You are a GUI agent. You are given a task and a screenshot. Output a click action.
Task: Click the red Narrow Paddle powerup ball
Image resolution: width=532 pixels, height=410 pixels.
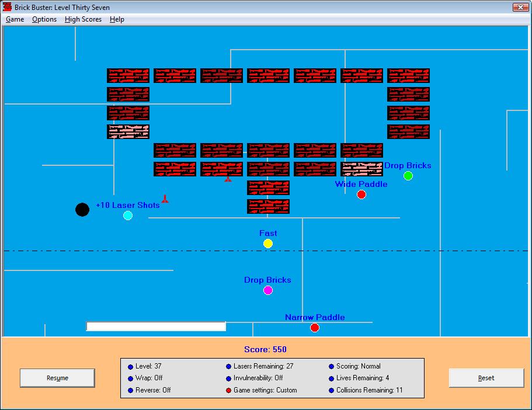pos(315,328)
